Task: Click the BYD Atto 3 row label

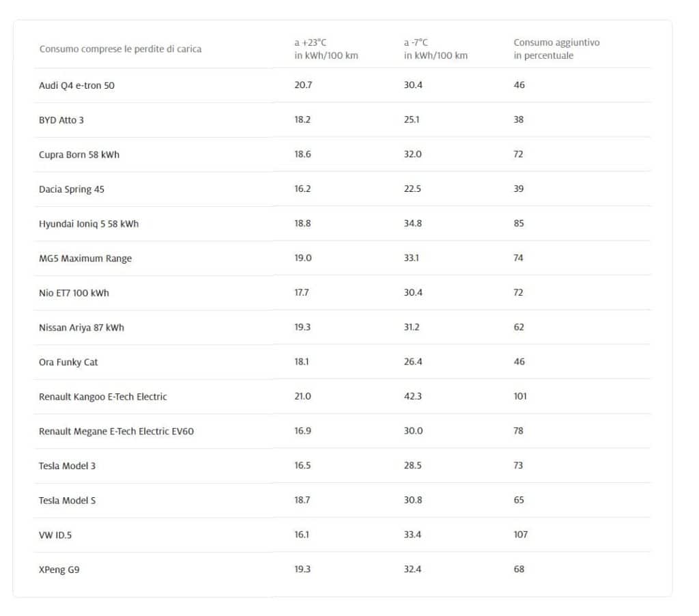Action: [61, 120]
